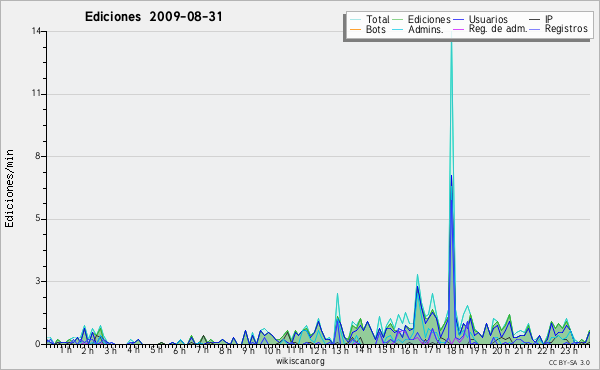Click the '2 h' x-axis label

(87, 350)
